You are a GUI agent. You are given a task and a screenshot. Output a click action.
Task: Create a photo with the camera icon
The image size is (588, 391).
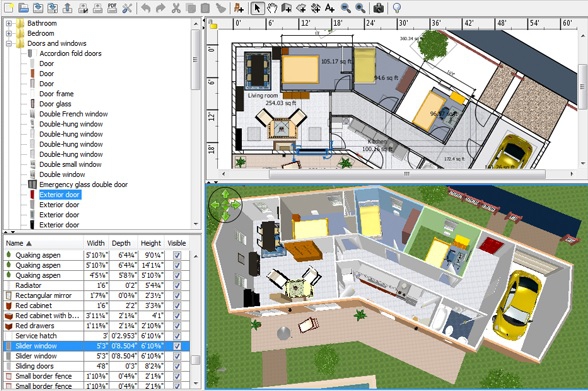point(378,7)
